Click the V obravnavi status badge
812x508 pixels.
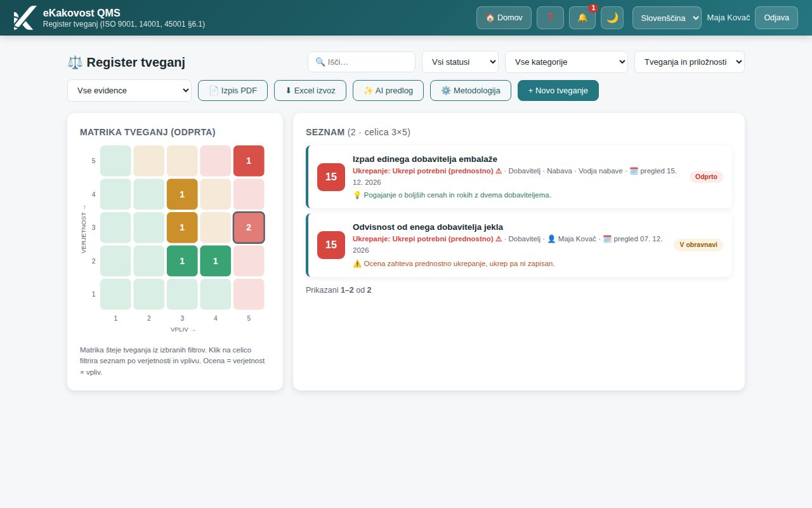point(698,245)
